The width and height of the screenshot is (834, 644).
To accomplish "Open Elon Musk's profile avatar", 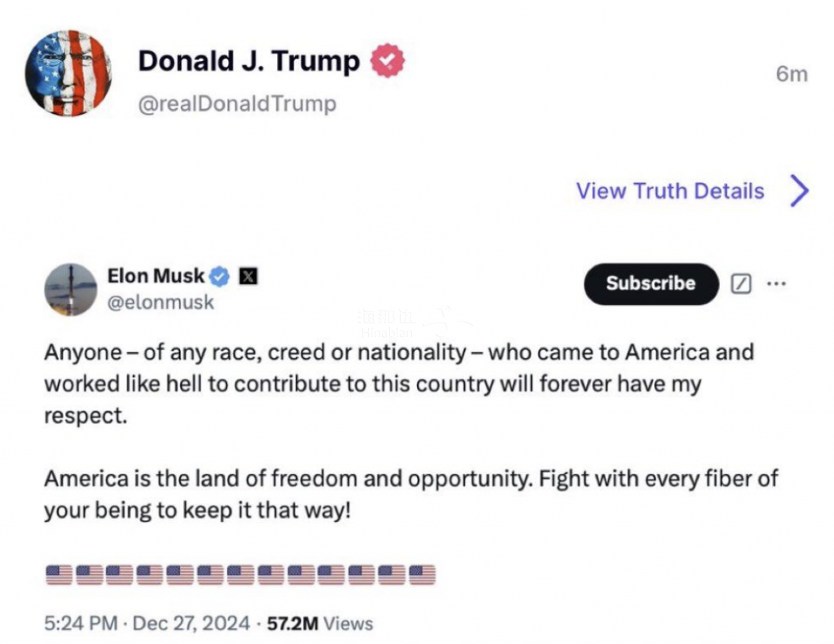I will pos(71,289).
